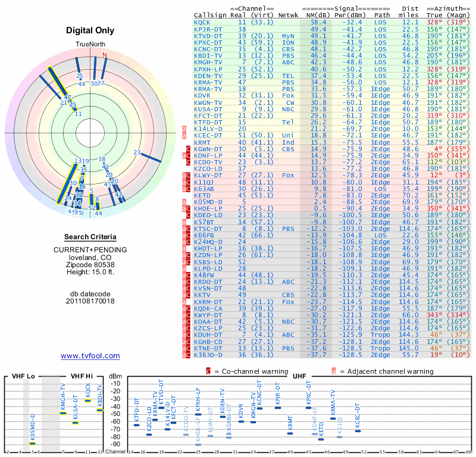This screenshot has height=457, width=476.
Task: Click the Zipcode 80538 text
Action: click(x=90, y=264)
